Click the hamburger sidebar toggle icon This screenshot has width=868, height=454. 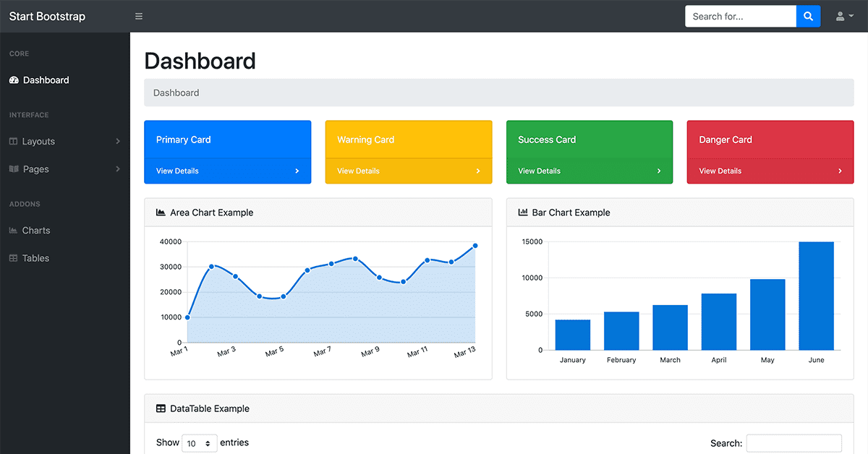pyautogui.click(x=138, y=16)
